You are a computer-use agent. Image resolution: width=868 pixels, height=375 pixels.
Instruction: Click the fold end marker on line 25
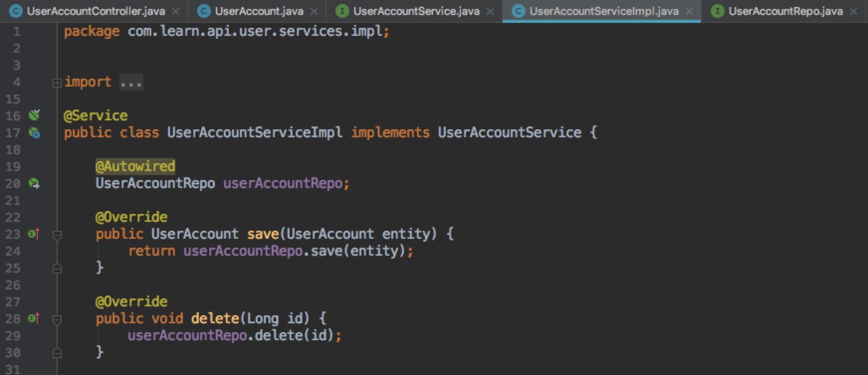tap(57, 268)
